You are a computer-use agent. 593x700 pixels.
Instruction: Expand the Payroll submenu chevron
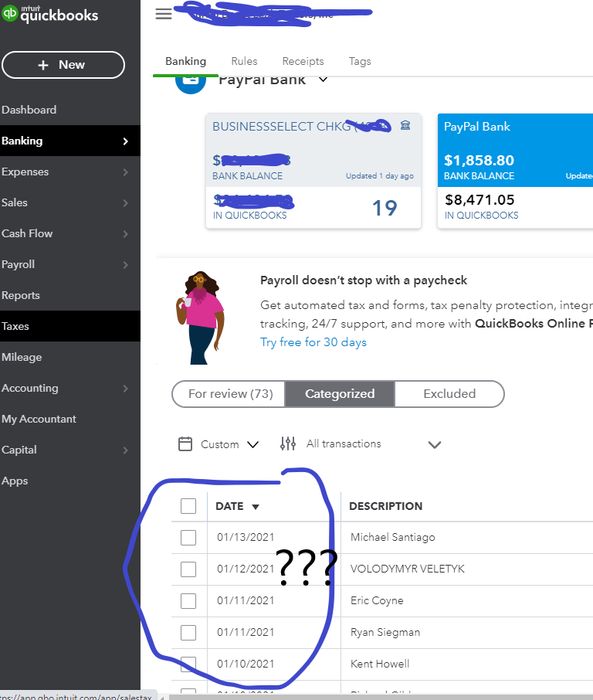click(125, 265)
